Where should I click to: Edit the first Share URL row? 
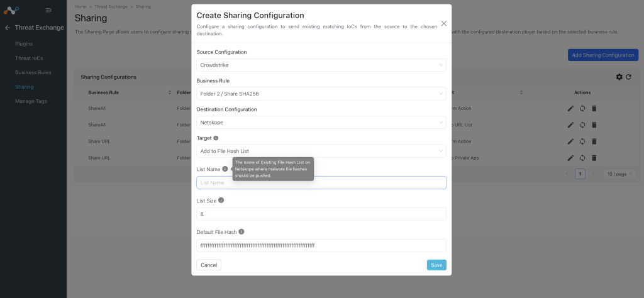click(x=570, y=141)
